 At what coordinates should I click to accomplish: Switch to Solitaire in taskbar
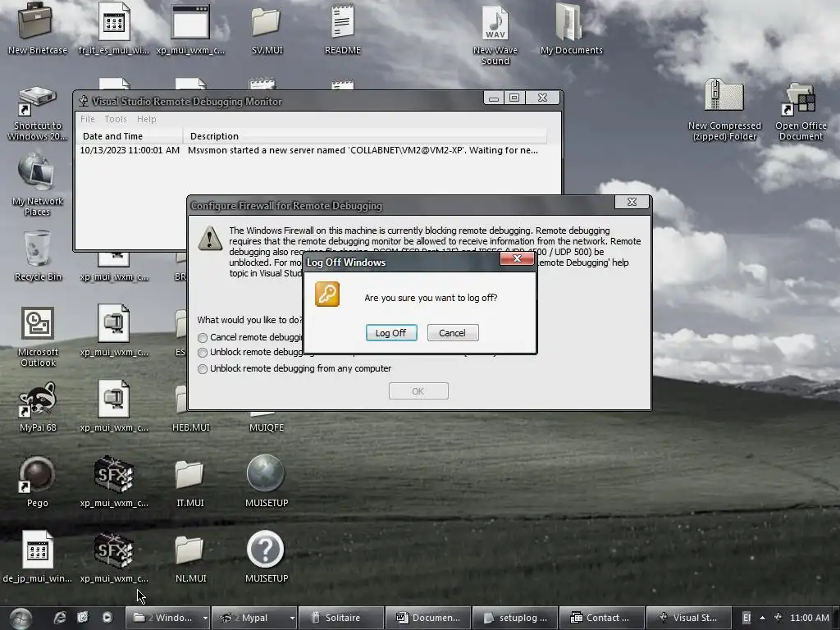[x=341, y=618]
